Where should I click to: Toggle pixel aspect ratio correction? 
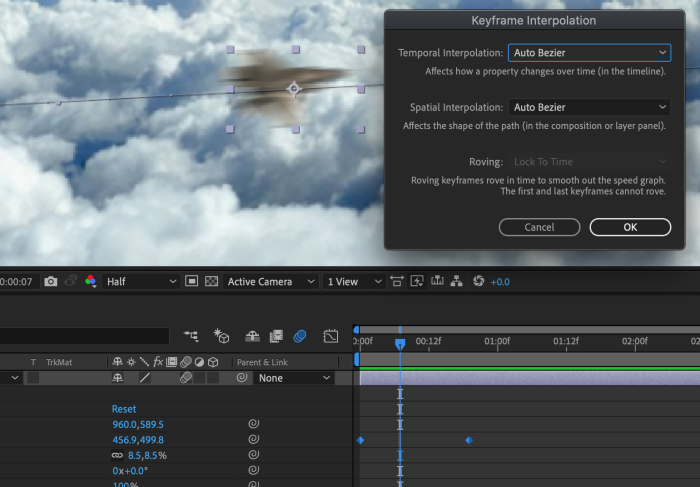(x=396, y=281)
